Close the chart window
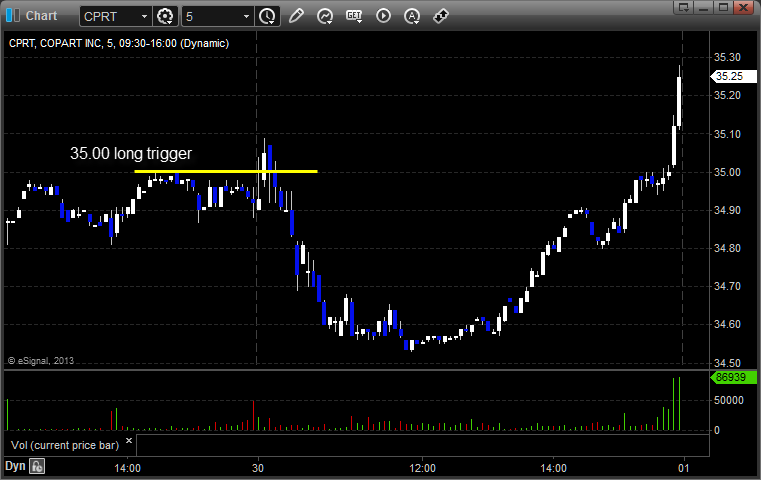 point(743,7)
